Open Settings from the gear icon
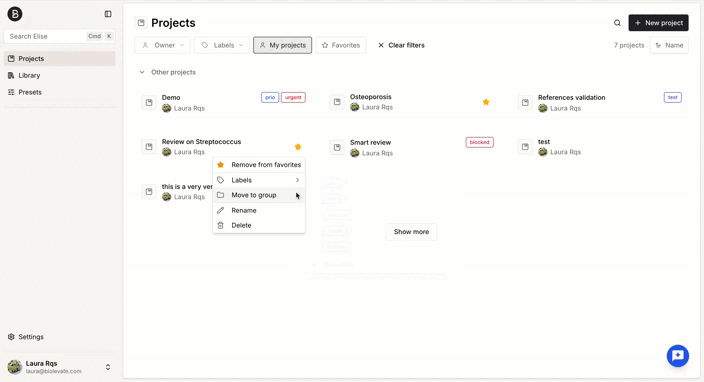Screen dimensions: 704x382 coord(11,337)
